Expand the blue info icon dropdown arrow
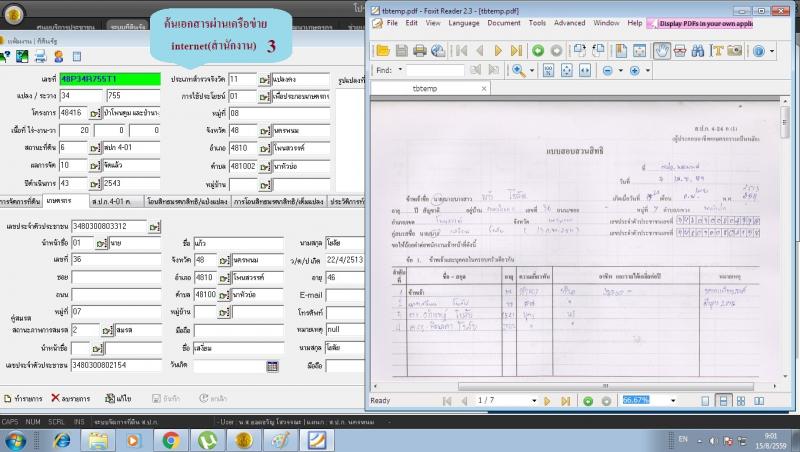Image resolution: width=800 pixels, height=452 pixels. pos(771,51)
